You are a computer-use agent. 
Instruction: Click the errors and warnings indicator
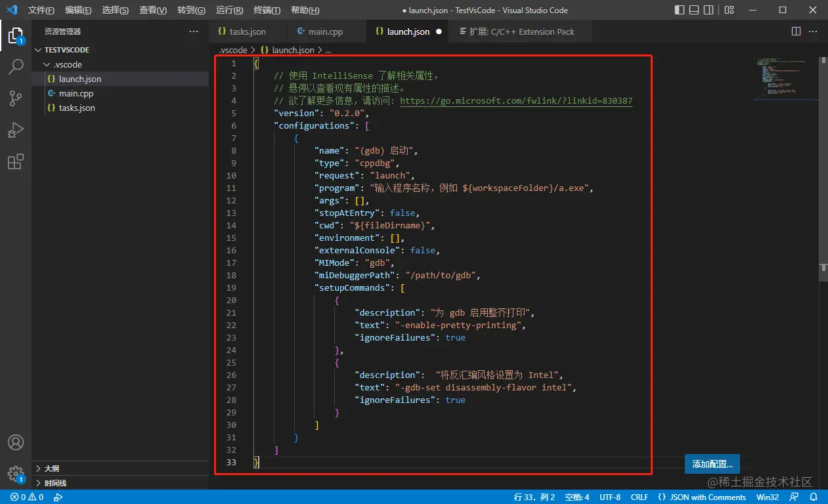coord(20,497)
